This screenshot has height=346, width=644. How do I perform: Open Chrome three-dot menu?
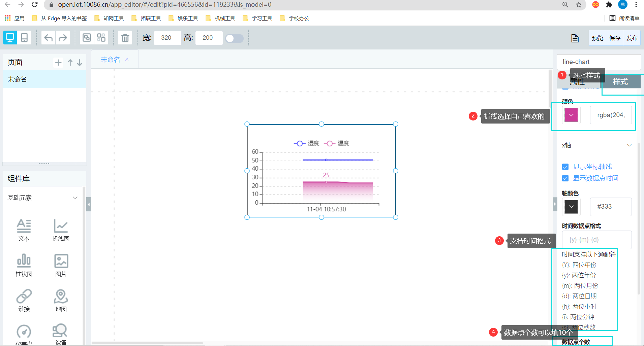[x=636, y=4]
